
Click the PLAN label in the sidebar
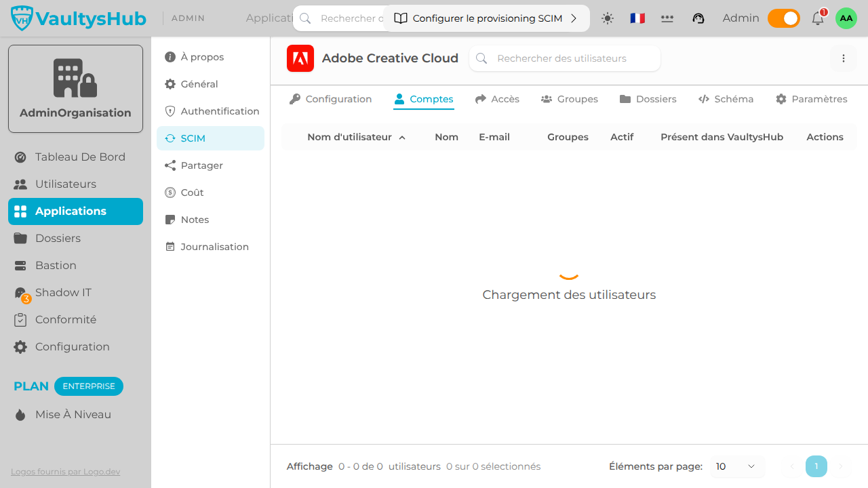(x=31, y=386)
